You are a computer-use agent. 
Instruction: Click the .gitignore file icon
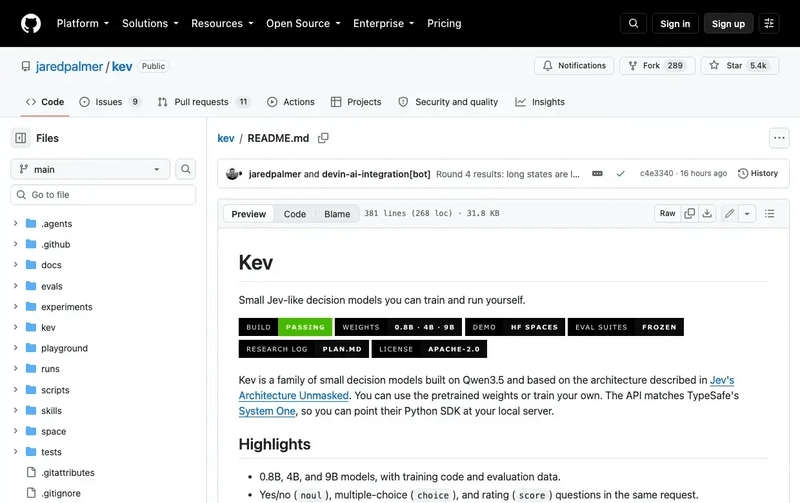pos(31,493)
